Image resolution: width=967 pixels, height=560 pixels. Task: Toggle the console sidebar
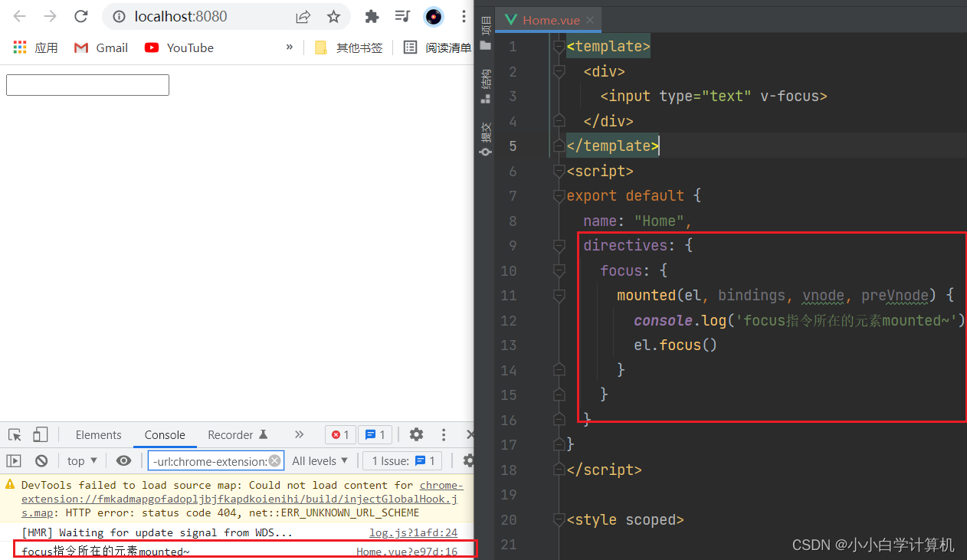pos(14,460)
